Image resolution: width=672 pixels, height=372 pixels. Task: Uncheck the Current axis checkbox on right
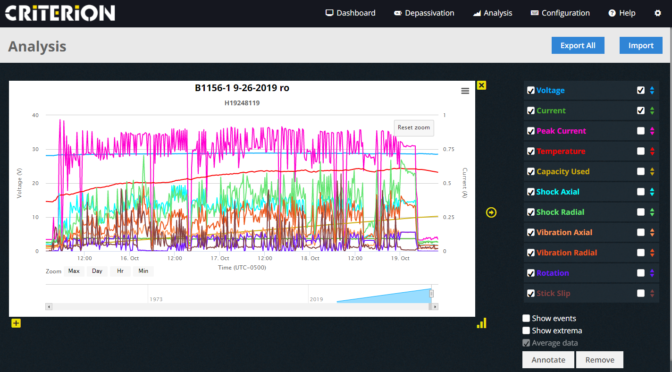(640, 111)
